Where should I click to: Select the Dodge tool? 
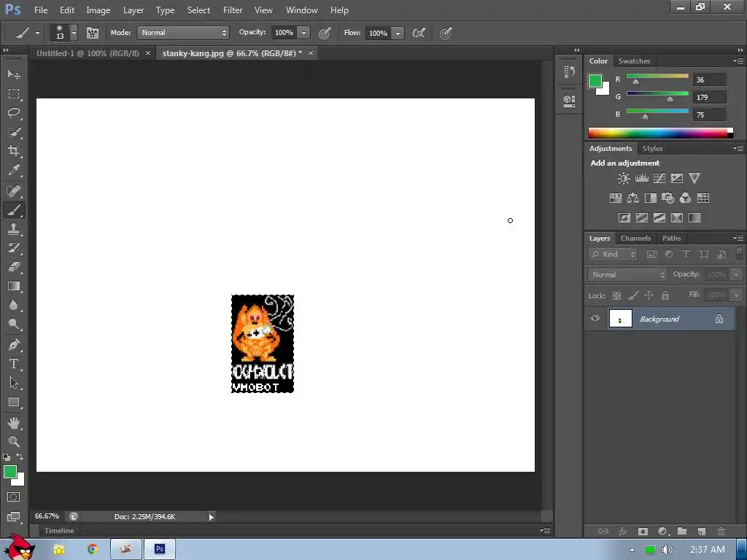point(14,324)
